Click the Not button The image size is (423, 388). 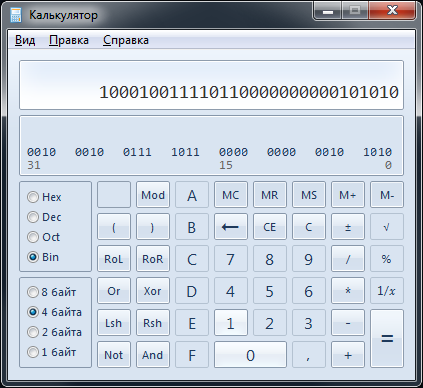[114, 355]
